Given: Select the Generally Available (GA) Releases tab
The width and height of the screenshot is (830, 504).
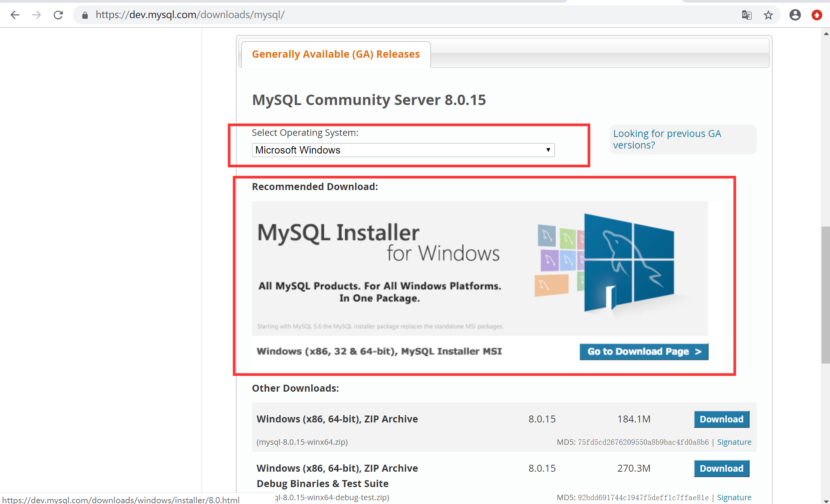Looking at the screenshot, I should 336,54.
